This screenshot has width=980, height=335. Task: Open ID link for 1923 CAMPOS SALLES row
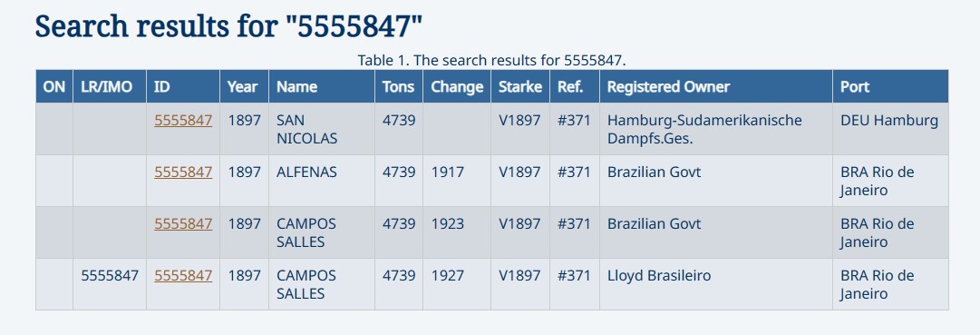click(183, 223)
